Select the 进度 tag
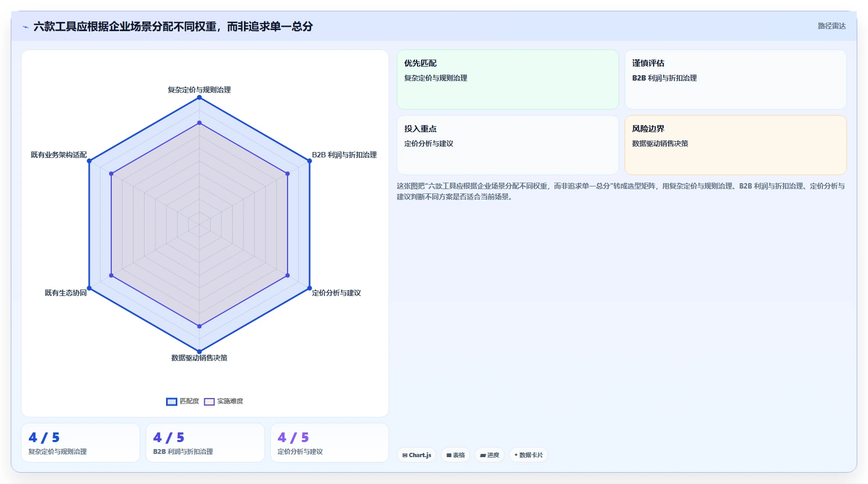 [490, 455]
